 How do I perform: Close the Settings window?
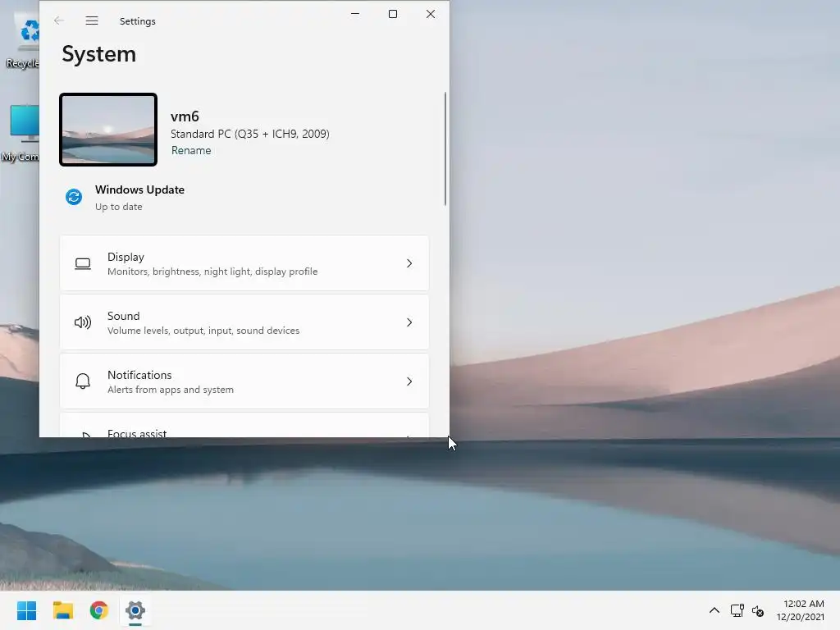[431, 14]
